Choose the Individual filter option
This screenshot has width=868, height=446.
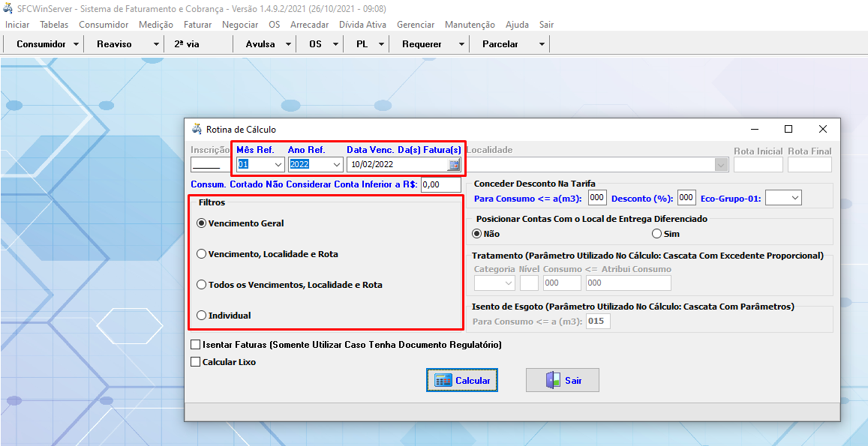[x=201, y=316]
